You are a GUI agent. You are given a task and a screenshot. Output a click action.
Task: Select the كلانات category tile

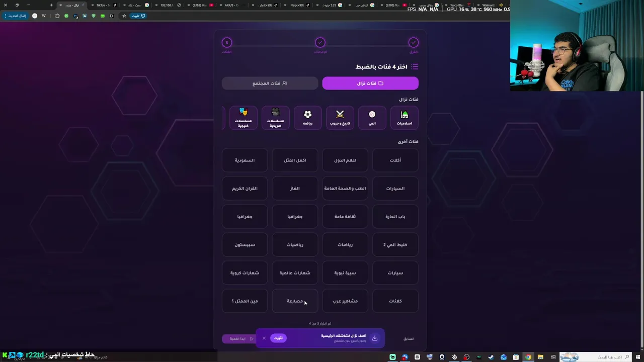coord(395,301)
